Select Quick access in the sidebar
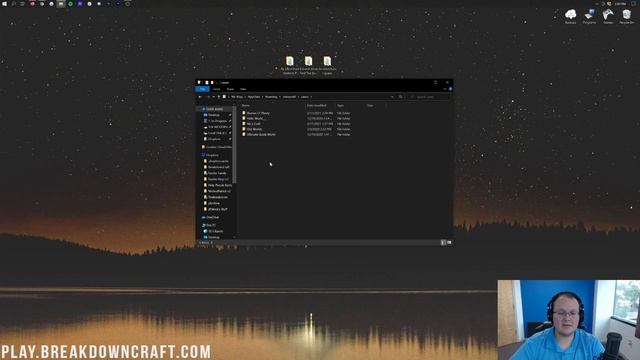640x360 pixels. tap(214, 109)
